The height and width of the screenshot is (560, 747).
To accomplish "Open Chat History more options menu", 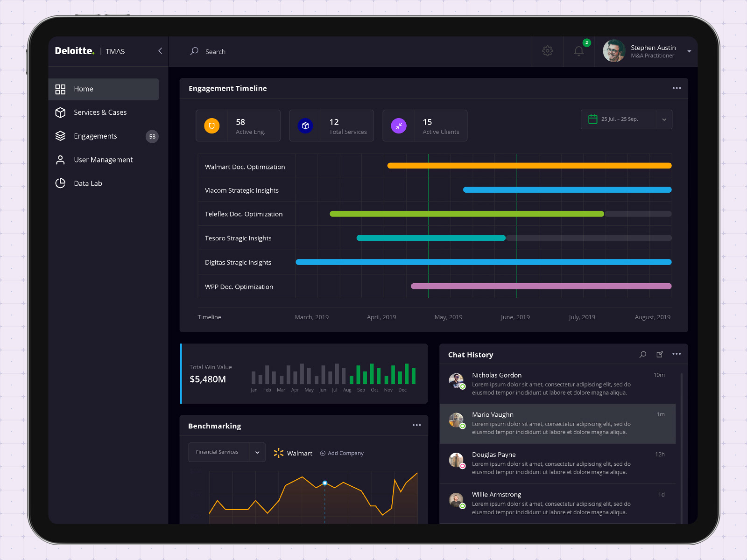I will click(677, 354).
